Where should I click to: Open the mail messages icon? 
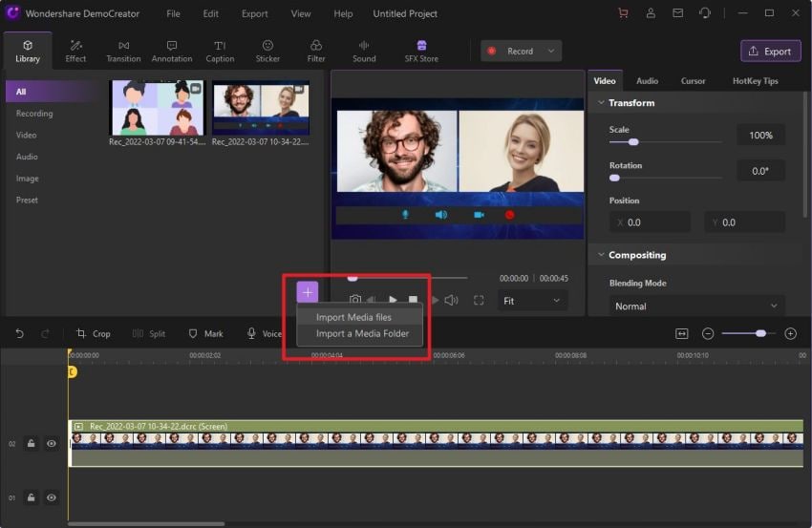(677, 13)
